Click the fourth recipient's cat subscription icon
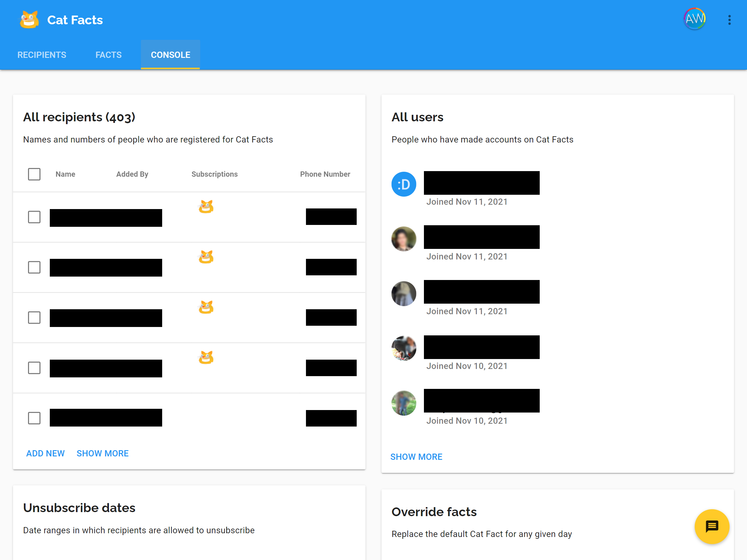The height and width of the screenshot is (560, 747). [206, 357]
